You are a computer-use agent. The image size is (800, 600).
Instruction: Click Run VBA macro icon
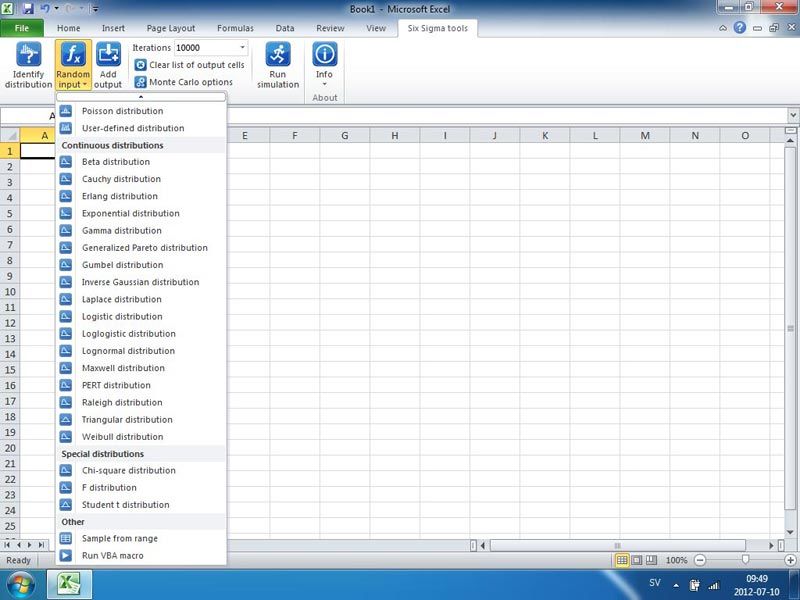pyautogui.click(x=65, y=556)
